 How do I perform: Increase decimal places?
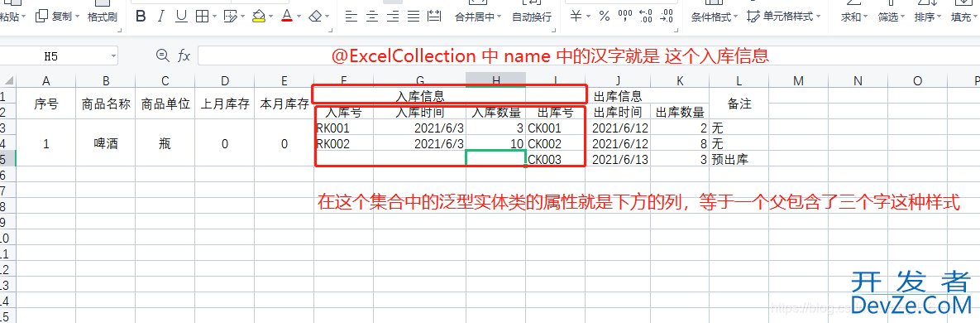(x=646, y=17)
